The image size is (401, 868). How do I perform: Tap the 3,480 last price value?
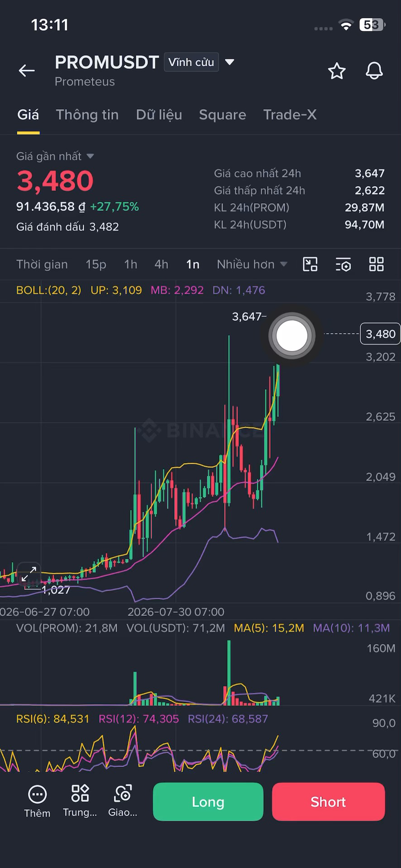55,181
